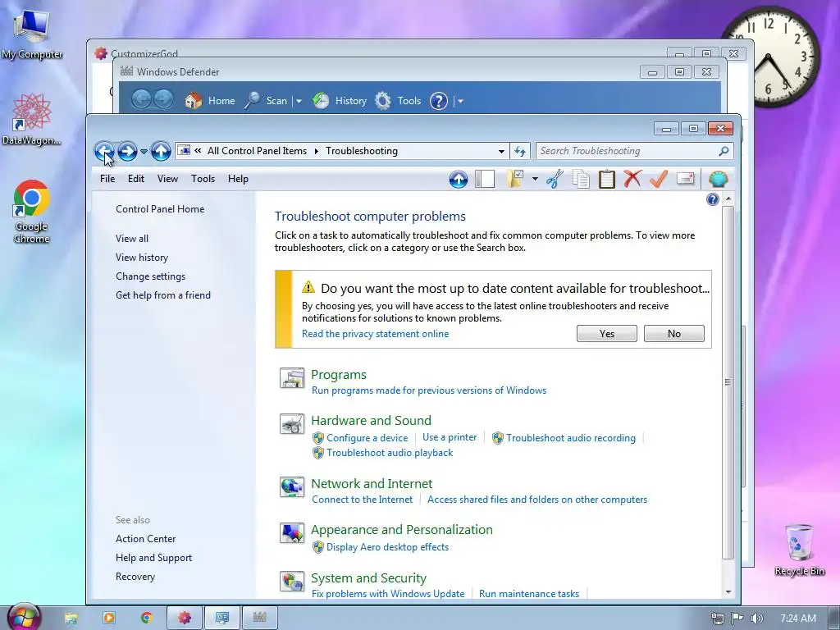The width and height of the screenshot is (840, 630).
Task: Open Action Center under See also
Action: [x=146, y=539]
